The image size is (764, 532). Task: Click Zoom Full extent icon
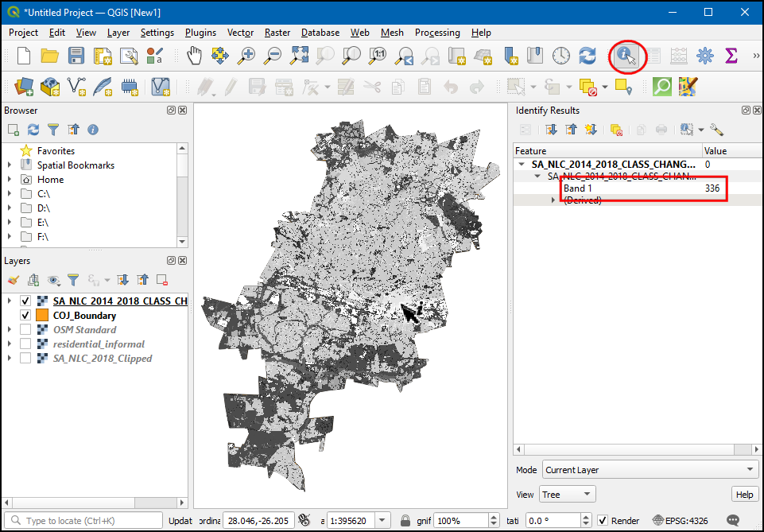pos(299,56)
